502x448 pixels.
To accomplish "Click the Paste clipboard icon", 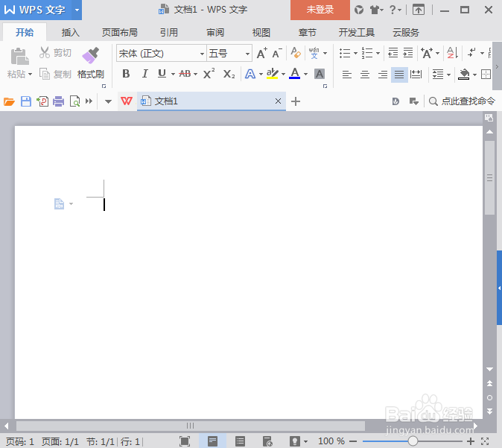I will [x=19, y=57].
